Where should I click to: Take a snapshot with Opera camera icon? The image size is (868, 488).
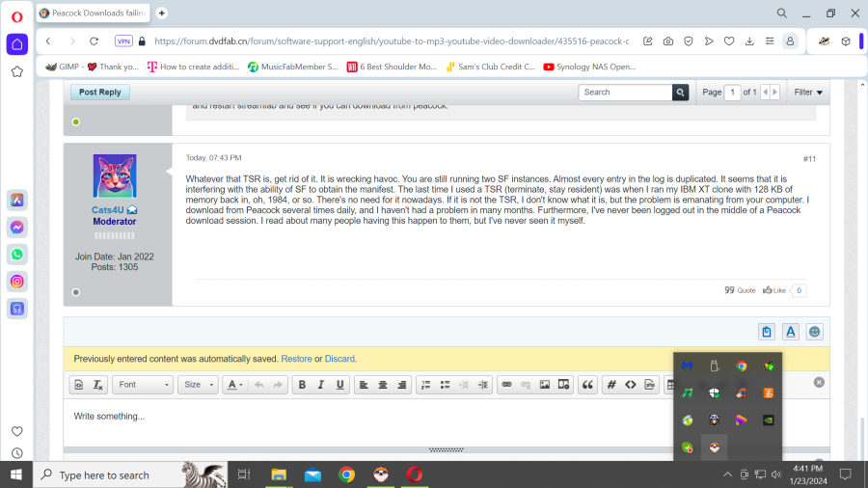(x=668, y=41)
